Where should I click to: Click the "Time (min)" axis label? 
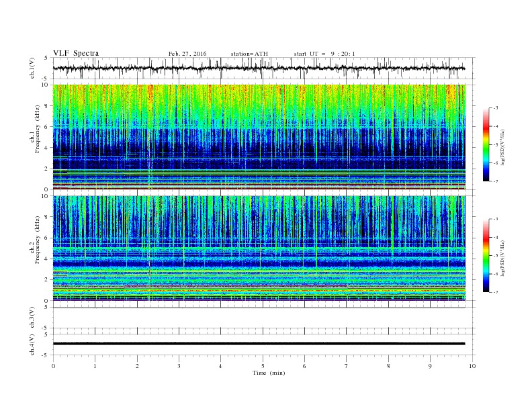269,373
